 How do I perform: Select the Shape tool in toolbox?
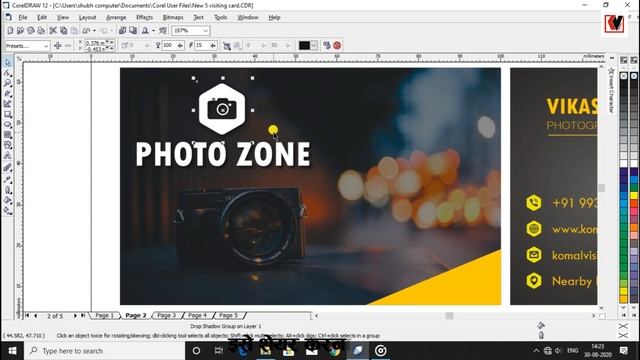pos(7,73)
